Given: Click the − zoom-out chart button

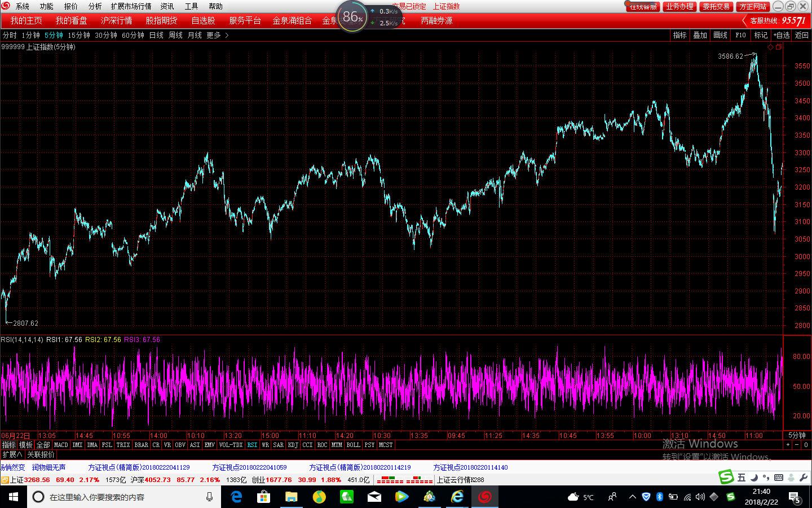Looking at the screenshot, I should [797, 445].
